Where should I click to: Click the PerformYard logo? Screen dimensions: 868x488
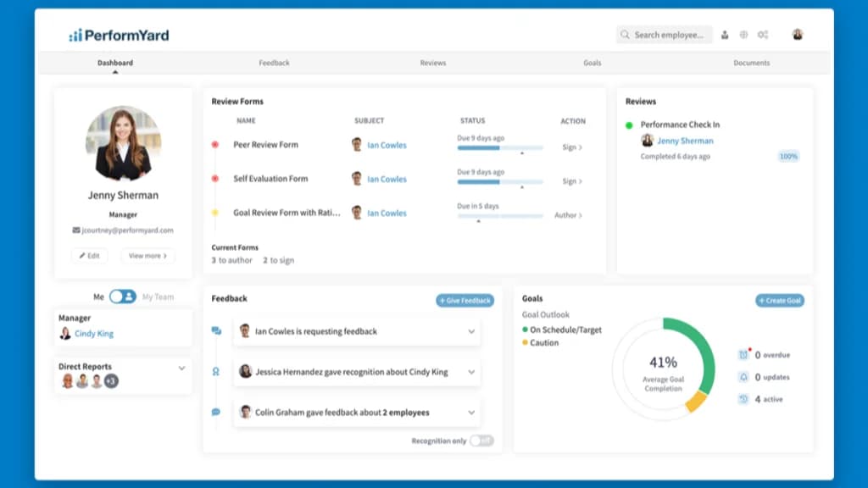pos(119,36)
